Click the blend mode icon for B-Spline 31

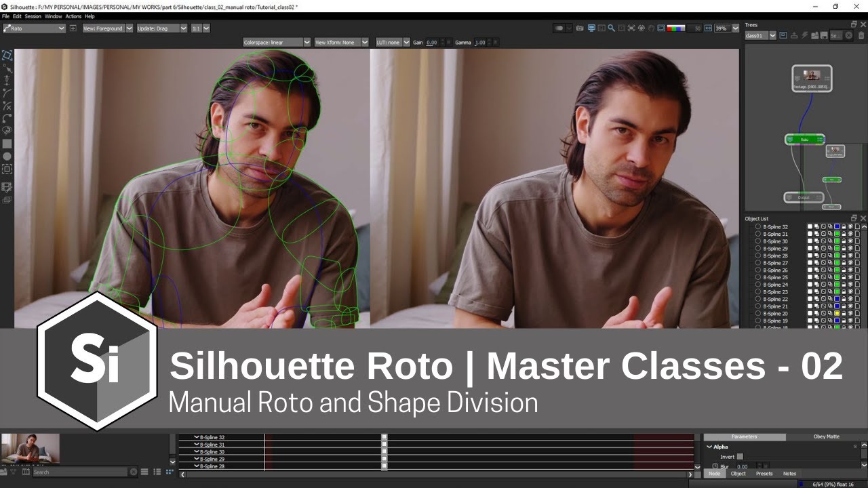point(816,234)
